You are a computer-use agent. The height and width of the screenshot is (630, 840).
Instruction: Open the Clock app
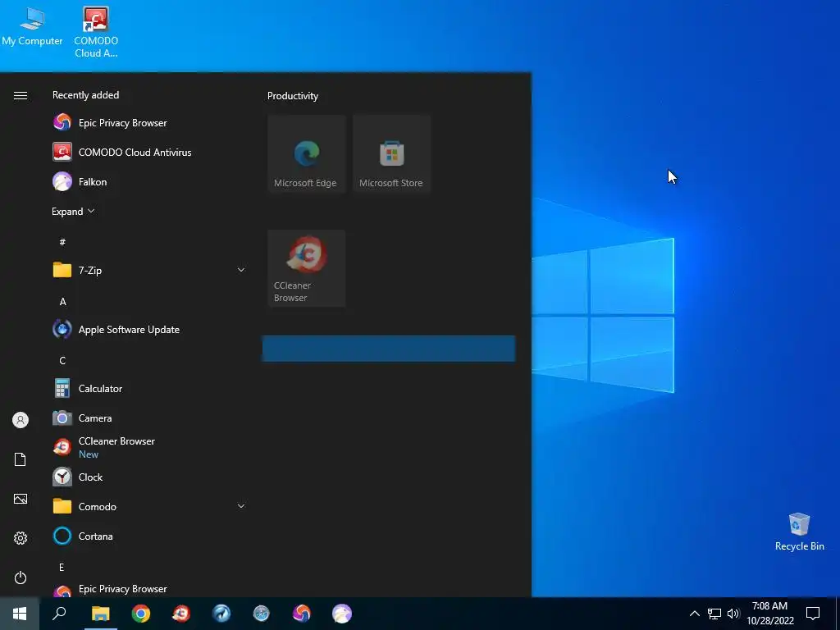click(x=149, y=477)
